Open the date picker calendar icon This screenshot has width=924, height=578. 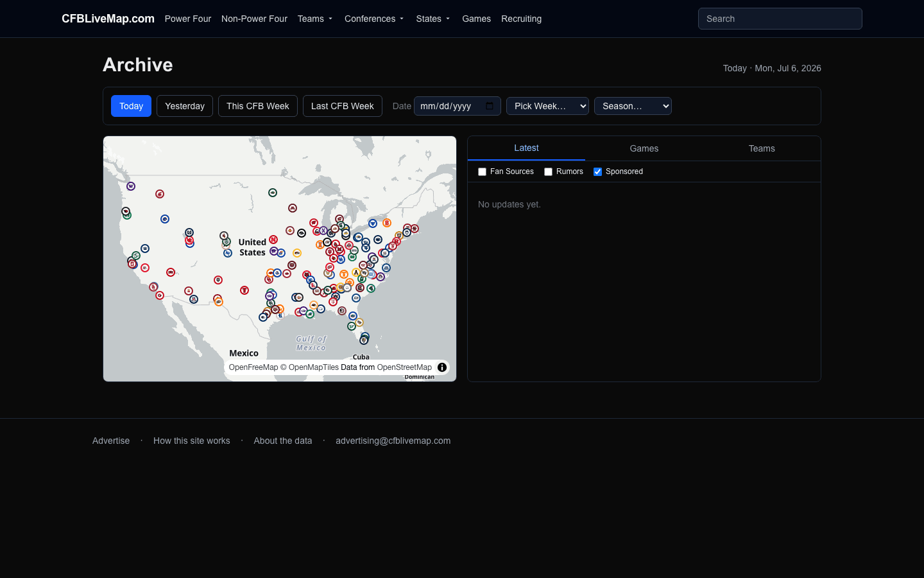(490, 106)
